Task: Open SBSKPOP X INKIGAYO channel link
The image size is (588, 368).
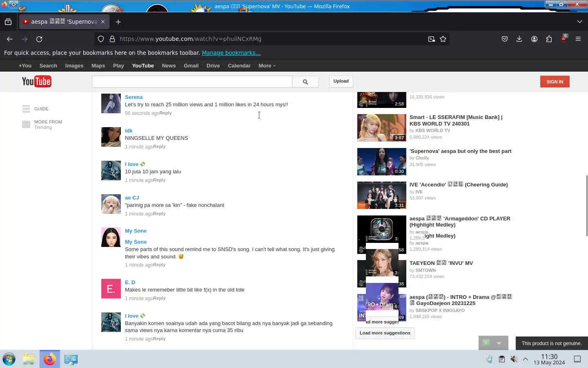Action: click(440, 310)
